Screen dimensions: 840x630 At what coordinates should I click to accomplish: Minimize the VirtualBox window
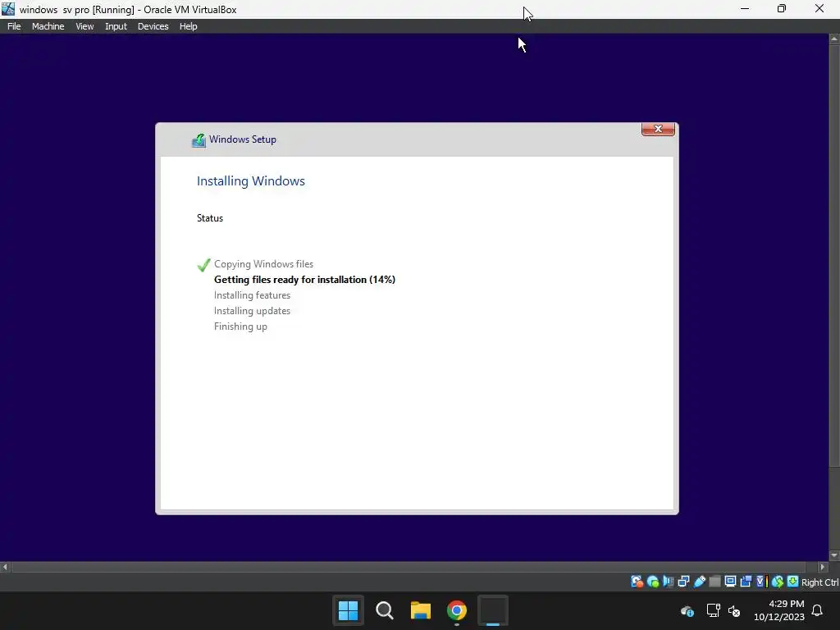click(x=745, y=8)
